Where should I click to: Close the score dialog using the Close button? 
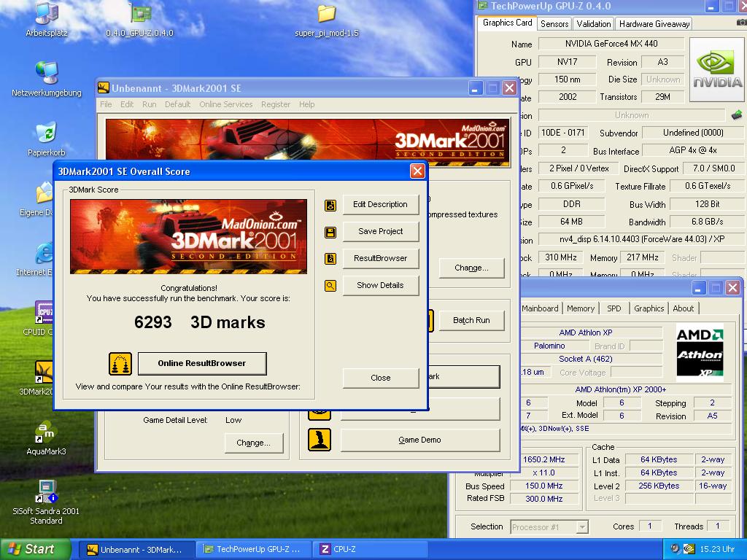coord(381,378)
